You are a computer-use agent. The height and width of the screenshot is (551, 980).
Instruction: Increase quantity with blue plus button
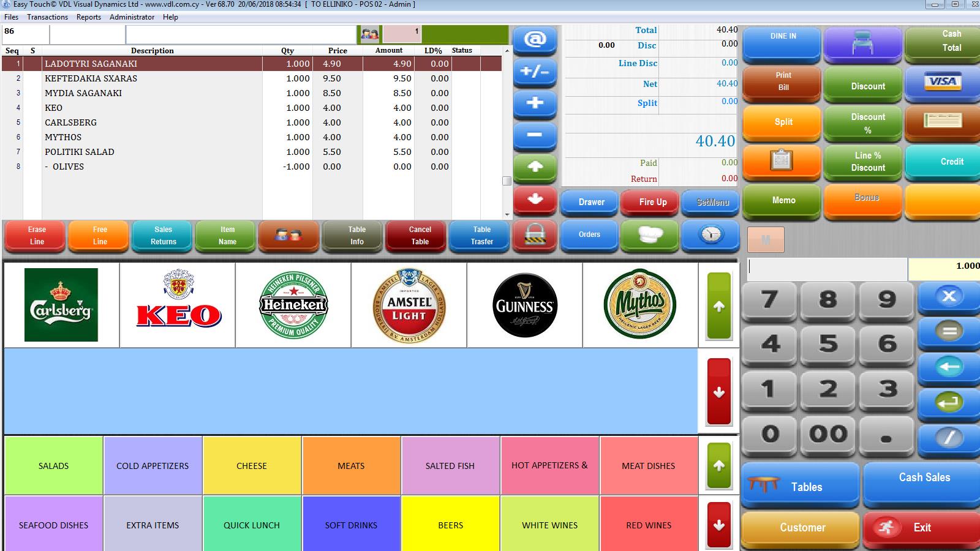(x=535, y=104)
